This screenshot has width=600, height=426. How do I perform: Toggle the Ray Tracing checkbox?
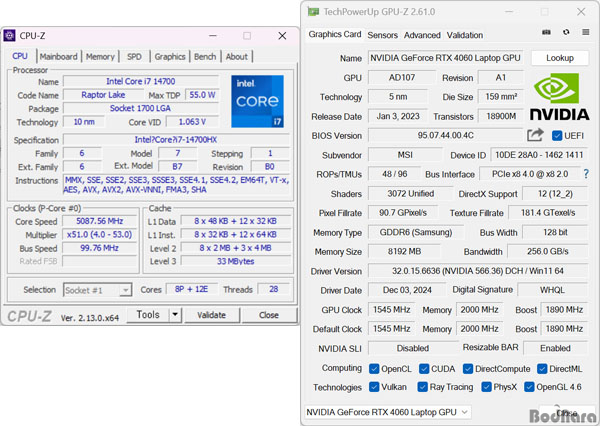(x=422, y=387)
